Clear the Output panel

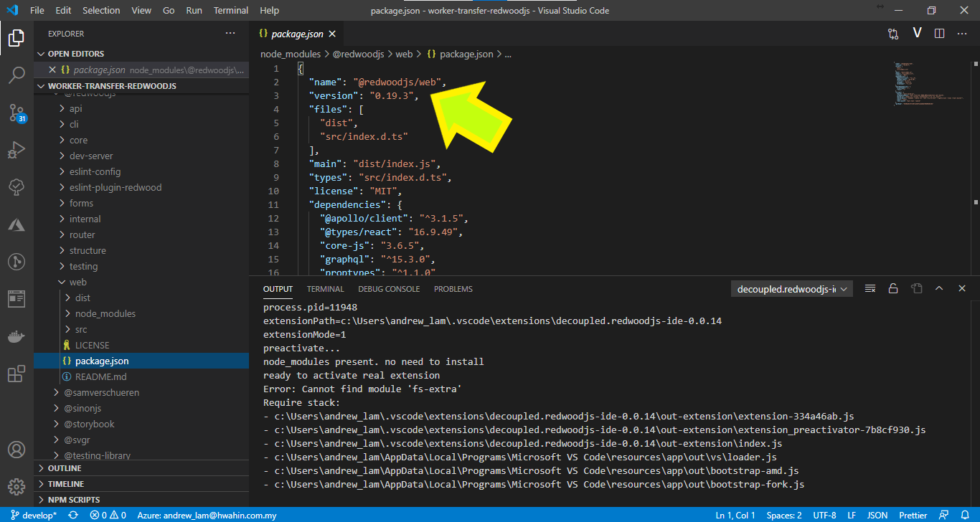pos(870,289)
